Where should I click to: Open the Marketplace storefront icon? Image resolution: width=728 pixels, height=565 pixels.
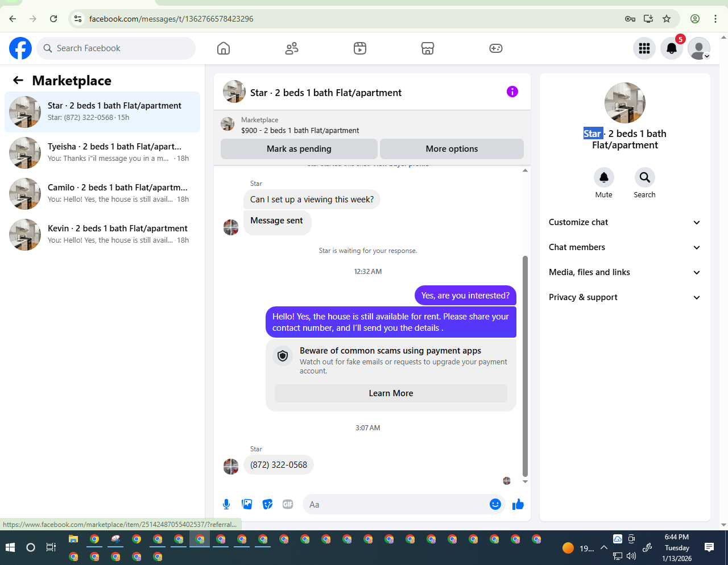click(x=428, y=48)
